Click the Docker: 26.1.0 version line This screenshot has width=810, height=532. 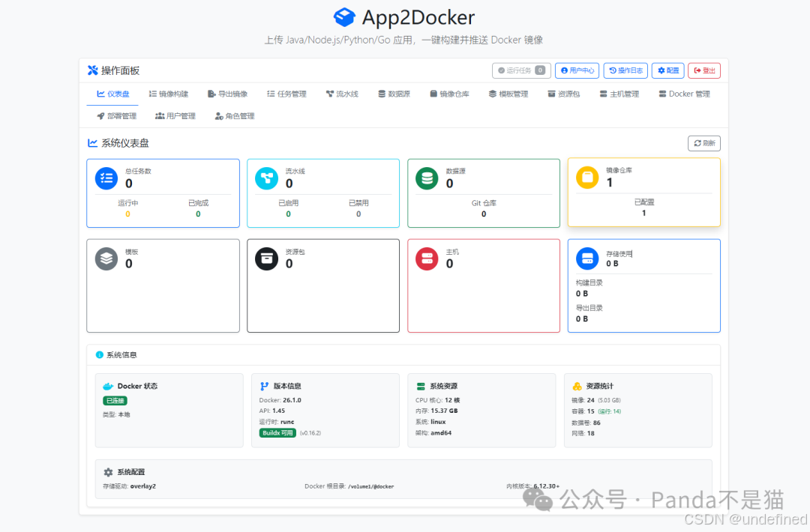tap(280, 400)
